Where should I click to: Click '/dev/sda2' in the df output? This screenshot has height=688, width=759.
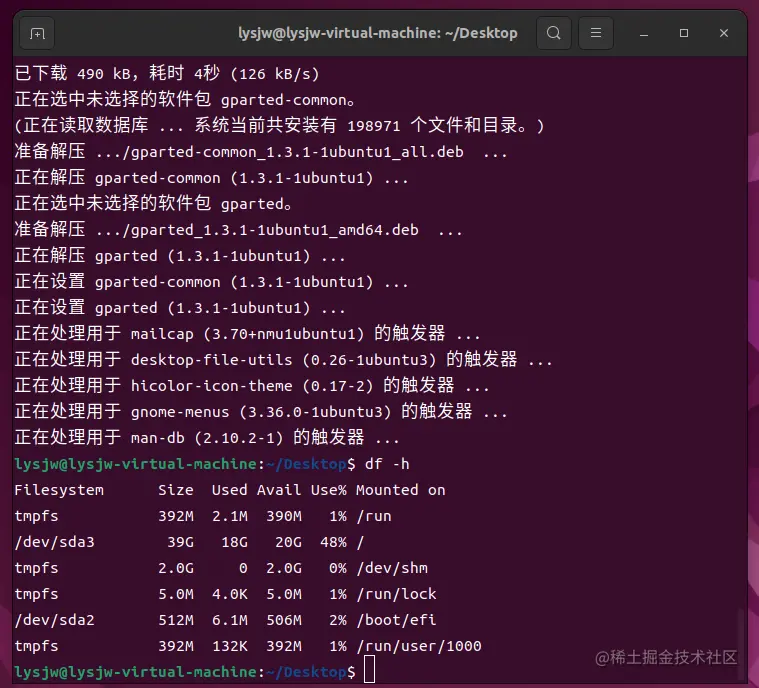[55, 620]
